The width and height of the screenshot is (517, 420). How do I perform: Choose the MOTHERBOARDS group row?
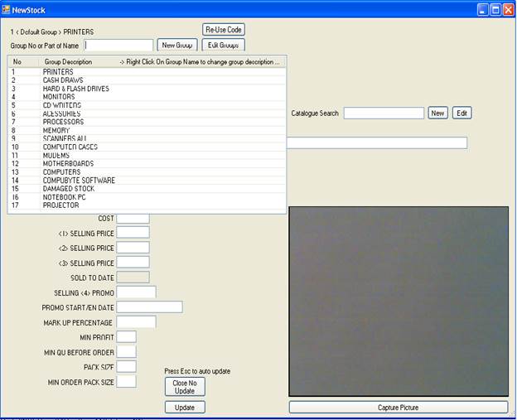[x=147, y=163]
